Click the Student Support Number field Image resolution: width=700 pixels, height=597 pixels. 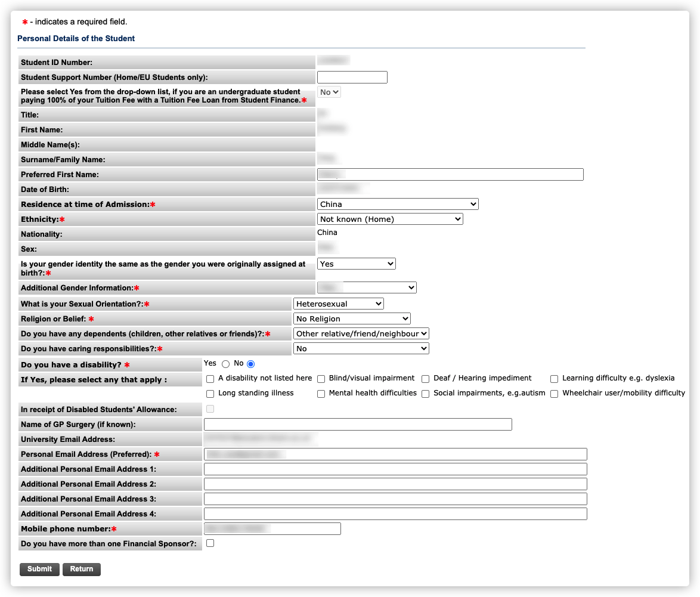pyautogui.click(x=352, y=77)
